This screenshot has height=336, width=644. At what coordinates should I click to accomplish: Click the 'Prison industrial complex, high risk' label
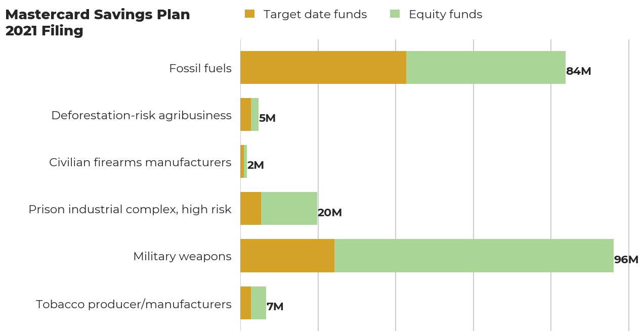(x=130, y=210)
